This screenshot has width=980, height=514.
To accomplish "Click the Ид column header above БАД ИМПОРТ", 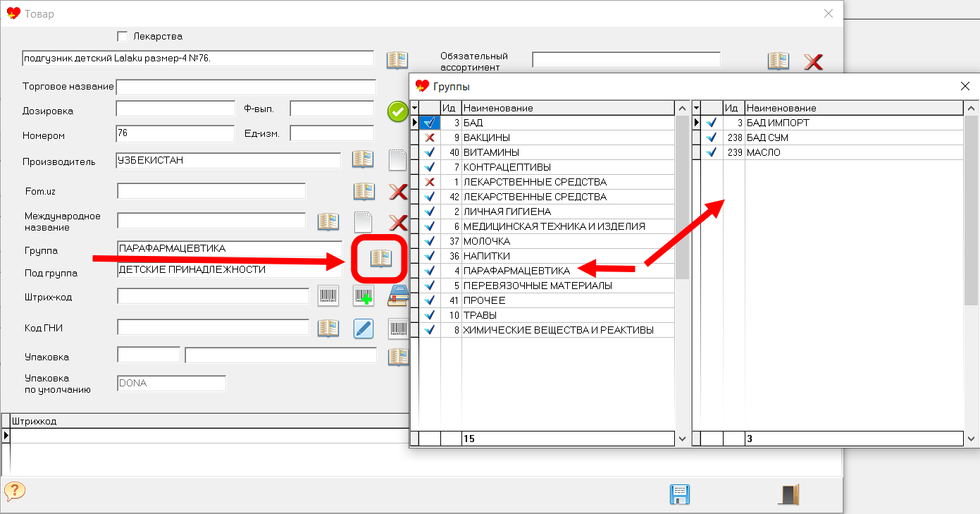I will 733,108.
